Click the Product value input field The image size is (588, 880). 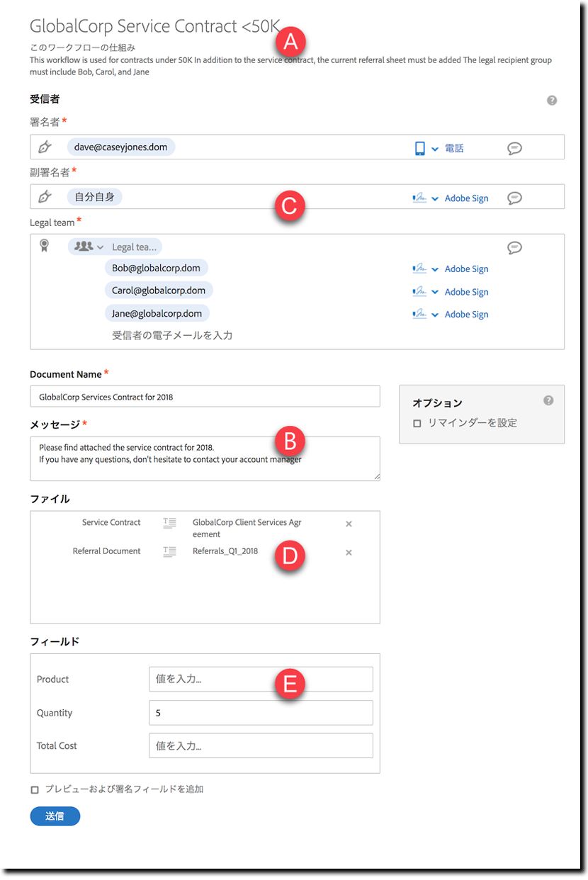tap(261, 679)
